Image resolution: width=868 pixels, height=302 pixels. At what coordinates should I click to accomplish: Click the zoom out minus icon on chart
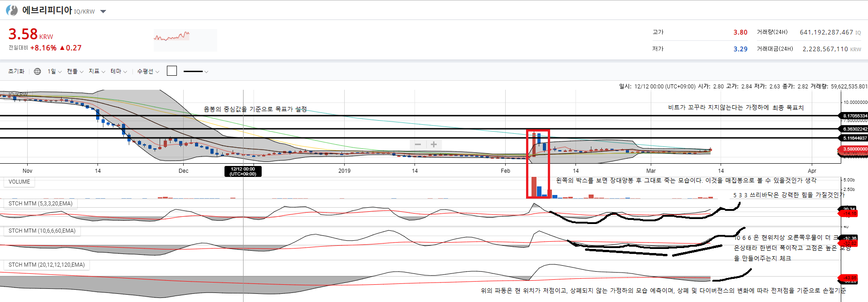point(418,144)
